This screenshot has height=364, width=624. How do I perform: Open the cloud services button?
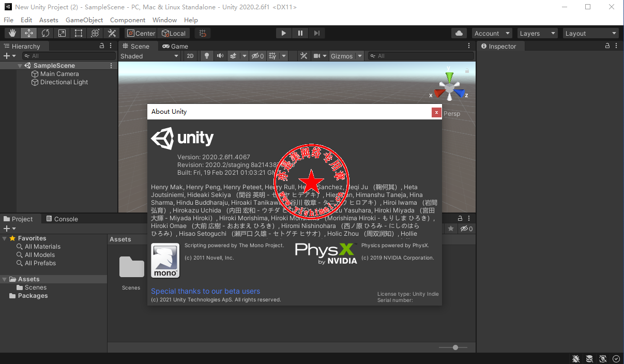[459, 33]
